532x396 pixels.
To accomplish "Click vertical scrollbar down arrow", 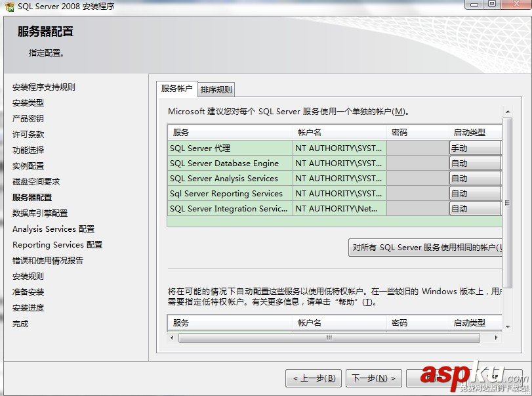I will click(x=508, y=327).
